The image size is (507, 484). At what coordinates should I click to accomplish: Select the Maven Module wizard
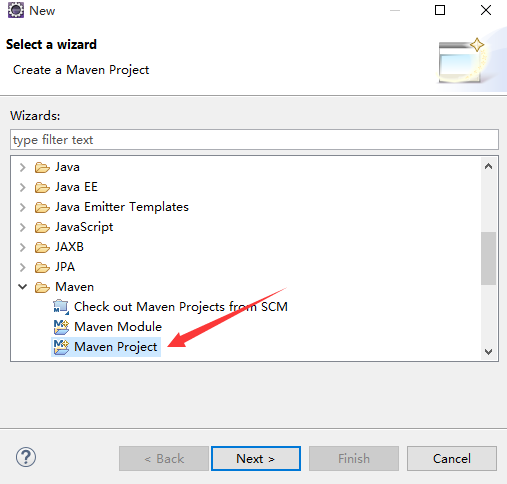click(x=118, y=327)
